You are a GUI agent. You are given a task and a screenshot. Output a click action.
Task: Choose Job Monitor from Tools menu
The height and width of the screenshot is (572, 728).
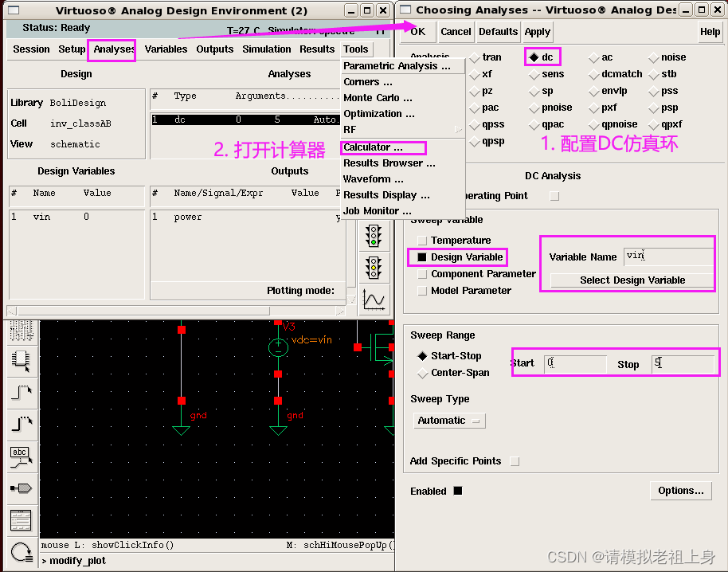pos(402,211)
